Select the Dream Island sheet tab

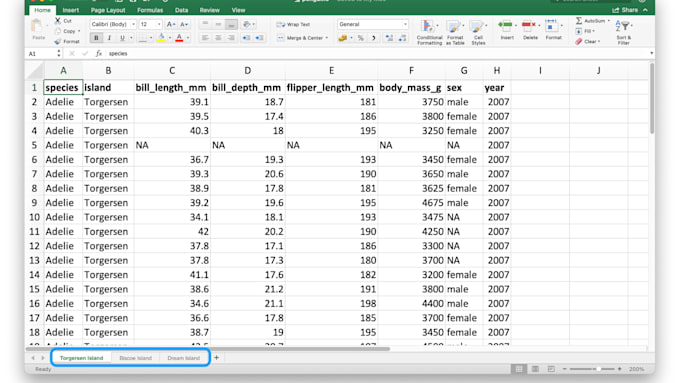point(183,358)
